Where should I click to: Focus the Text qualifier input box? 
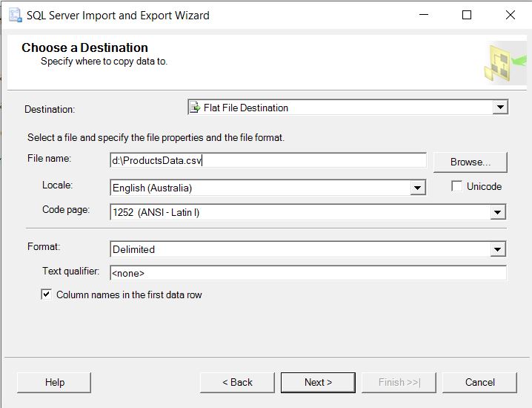point(307,273)
